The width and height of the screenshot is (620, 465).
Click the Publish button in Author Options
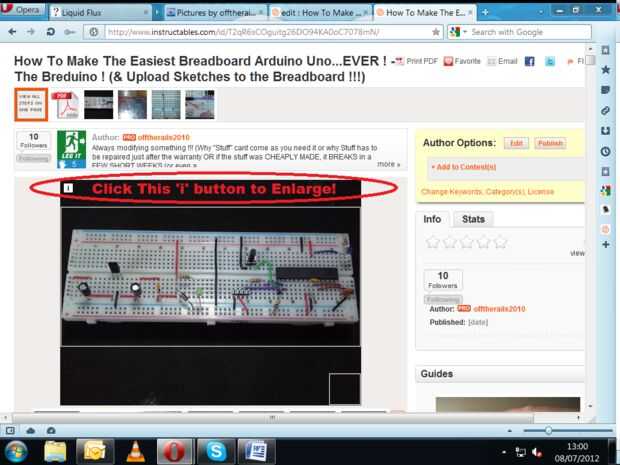click(x=550, y=143)
